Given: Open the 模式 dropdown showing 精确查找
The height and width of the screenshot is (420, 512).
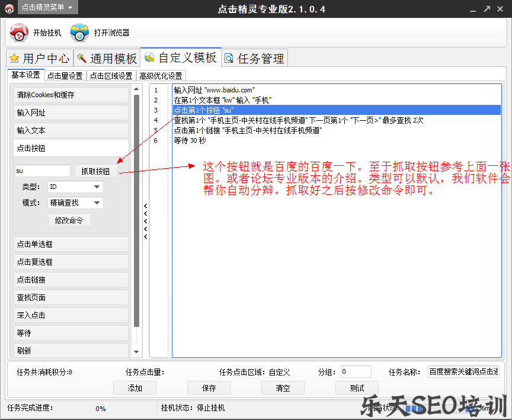Looking at the screenshot, I should (x=75, y=203).
